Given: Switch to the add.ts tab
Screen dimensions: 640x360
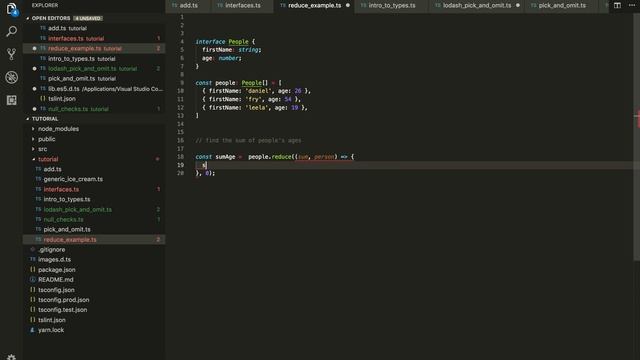Looking at the screenshot, I should pos(189,5).
